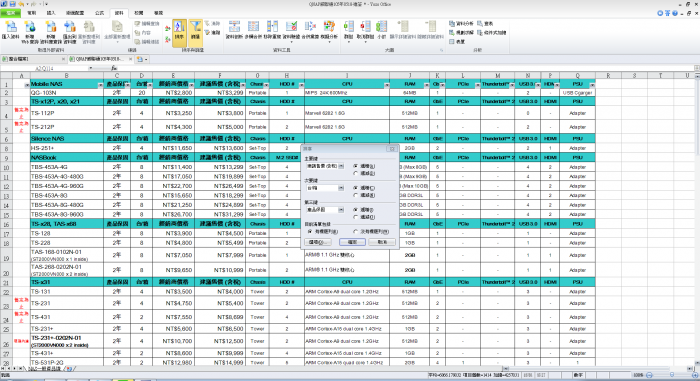Select Ascending for the third sort key
The image size is (700, 381).
(356, 209)
